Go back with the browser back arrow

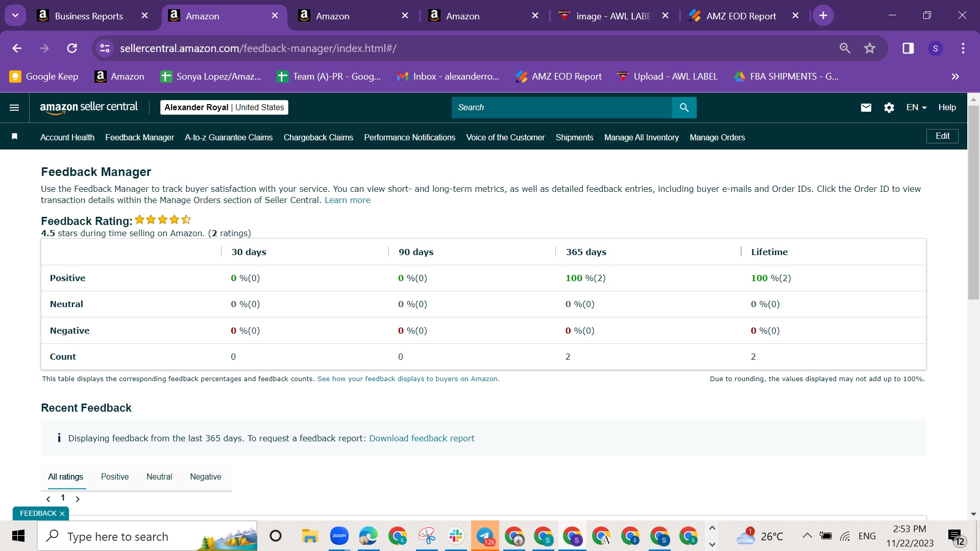17,48
